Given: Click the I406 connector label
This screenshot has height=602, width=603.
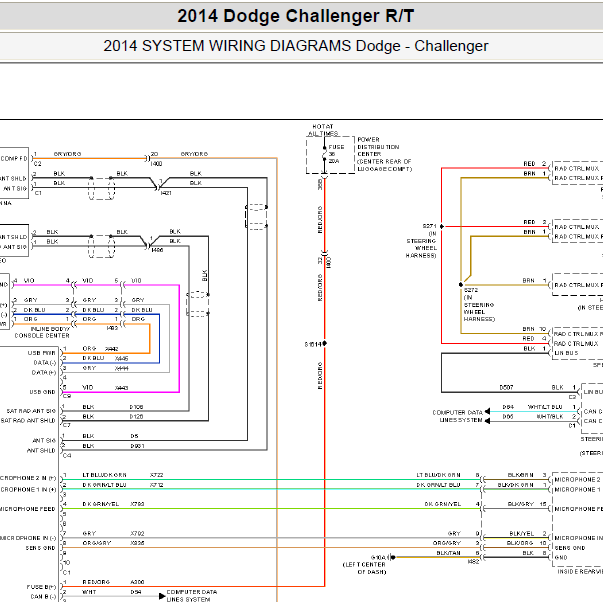Looking at the screenshot, I should (157, 250).
